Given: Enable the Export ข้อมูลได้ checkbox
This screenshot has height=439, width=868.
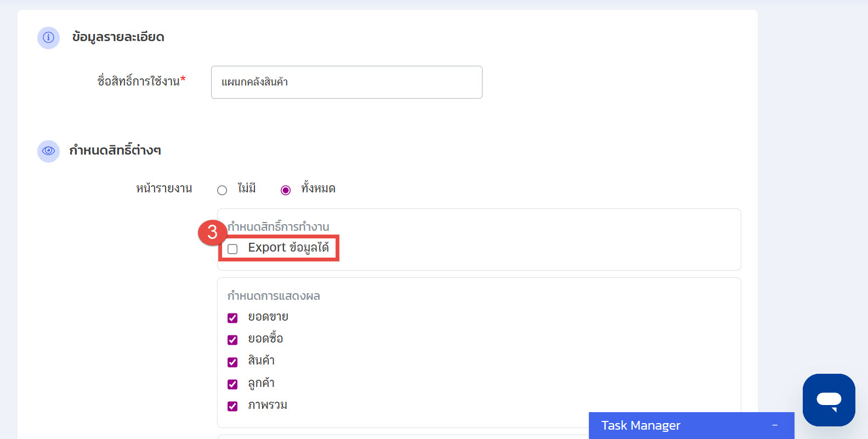Looking at the screenshot, I should [232, 249].
